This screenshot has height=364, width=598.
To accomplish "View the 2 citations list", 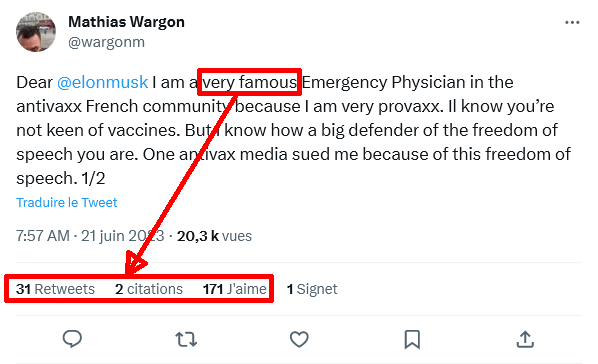I will 149,289.
